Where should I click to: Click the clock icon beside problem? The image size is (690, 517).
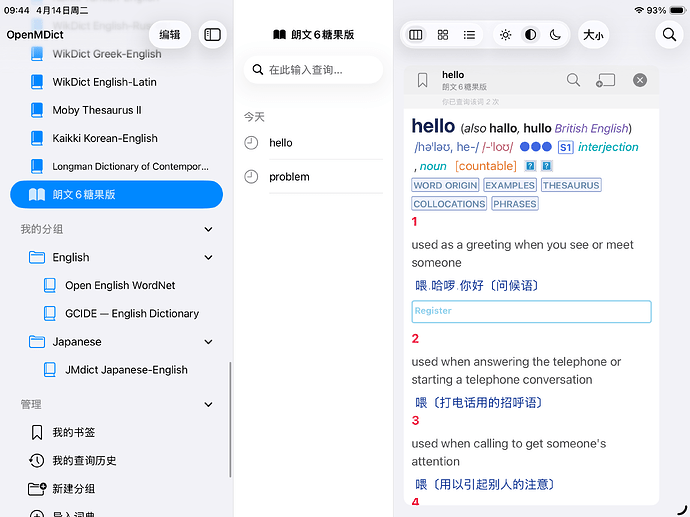pyautogui.click(x=251, y=177)
